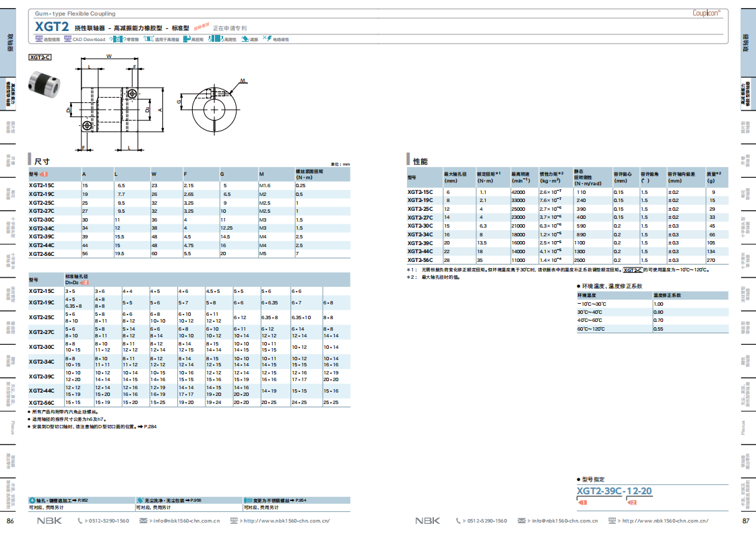Viewport: 756px width, 534px height.
Task: Open the info@nbk1560-chn.com.cn link on page 86
Action: (x=186, y=521)
